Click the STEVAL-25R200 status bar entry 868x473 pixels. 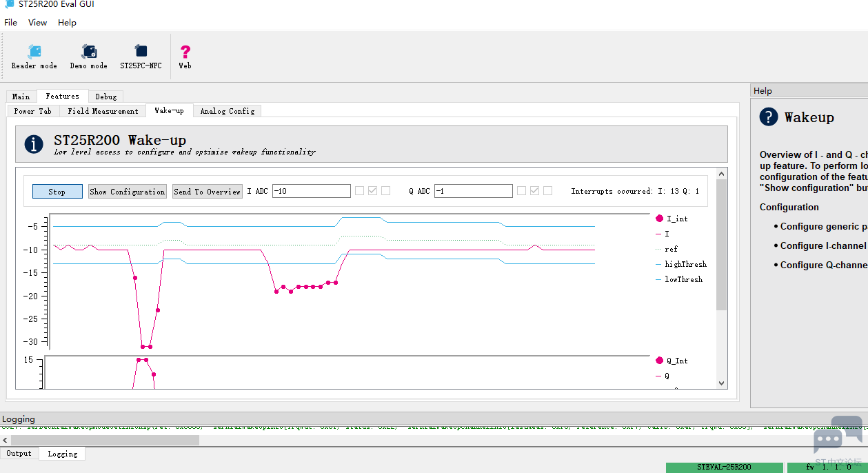pyautogui.click(x=724, y=467)
